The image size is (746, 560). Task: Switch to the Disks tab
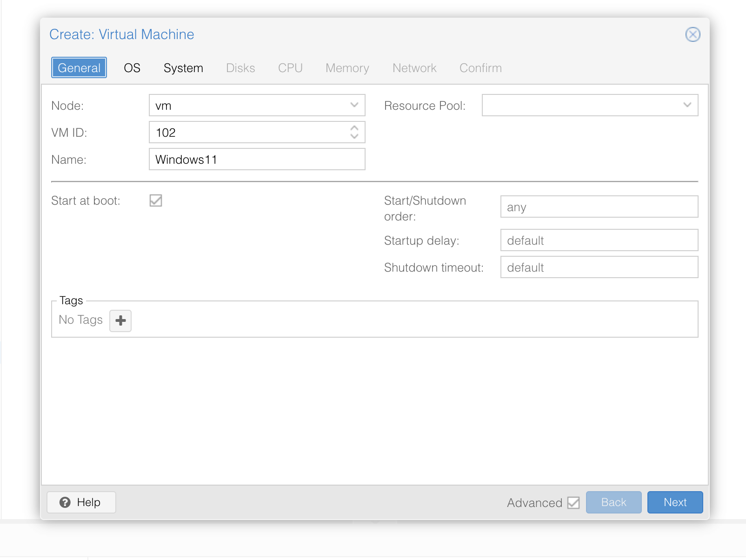coord(240,68)
